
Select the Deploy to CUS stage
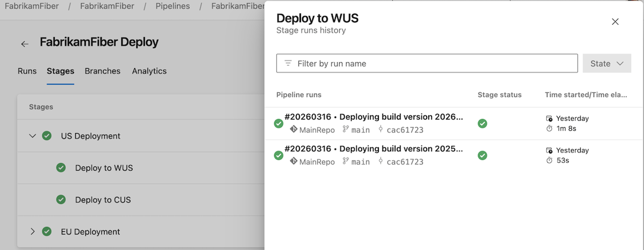tap(103, 200)
